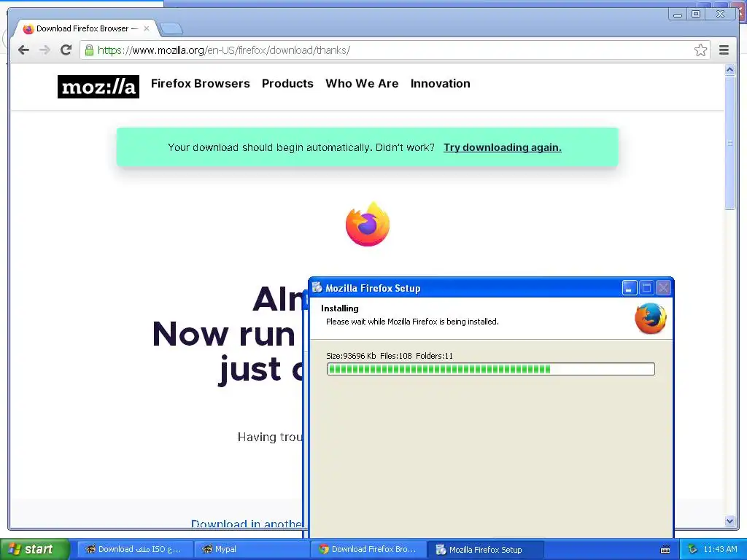Click the Firefox icon in the Setup dialog
Screen dimensions: 747x560
pyautogui.click(x=650, y=318)
